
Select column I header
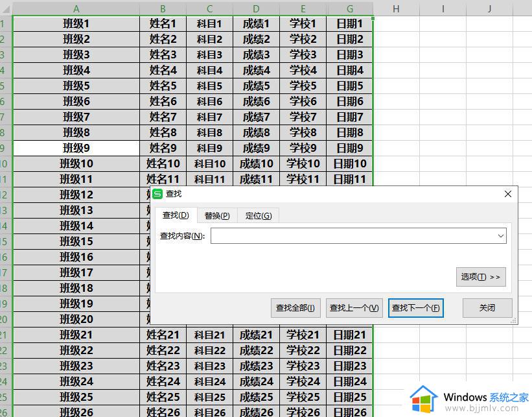pos(443,9)
